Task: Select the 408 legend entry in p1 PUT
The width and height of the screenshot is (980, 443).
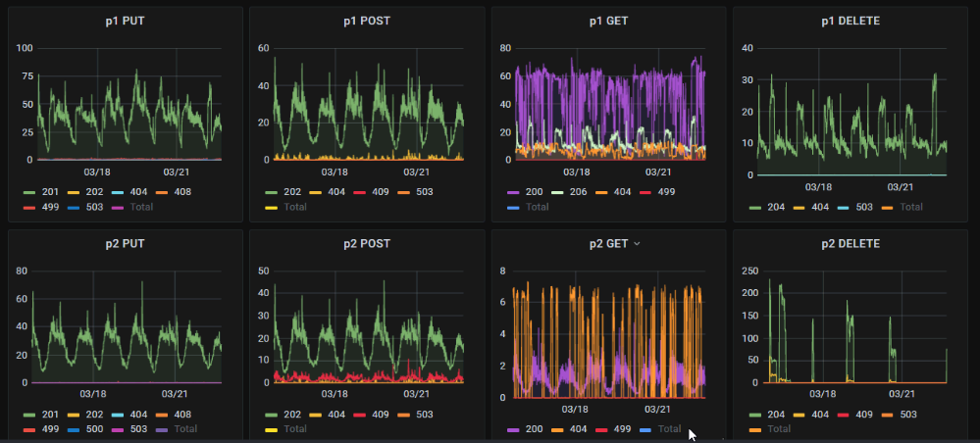Action: tap(173, 192)
